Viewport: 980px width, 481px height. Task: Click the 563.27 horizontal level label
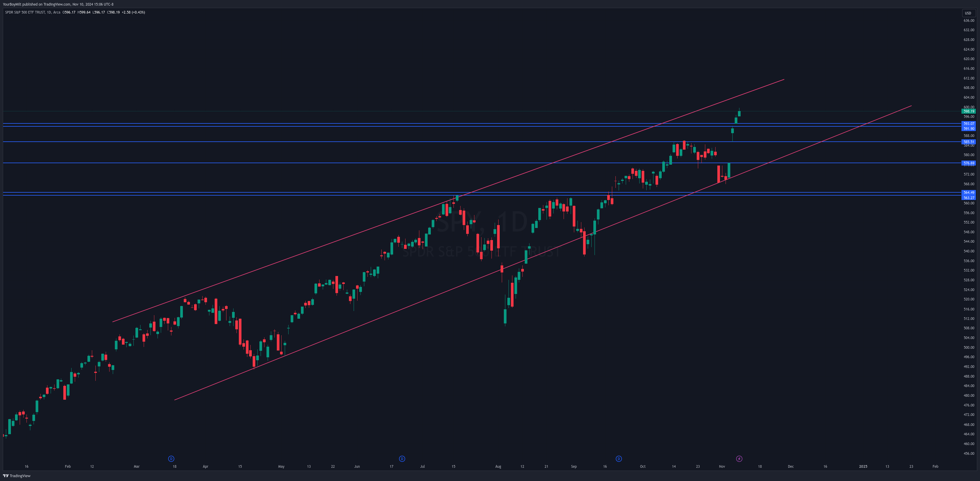(x=969, y=198)
